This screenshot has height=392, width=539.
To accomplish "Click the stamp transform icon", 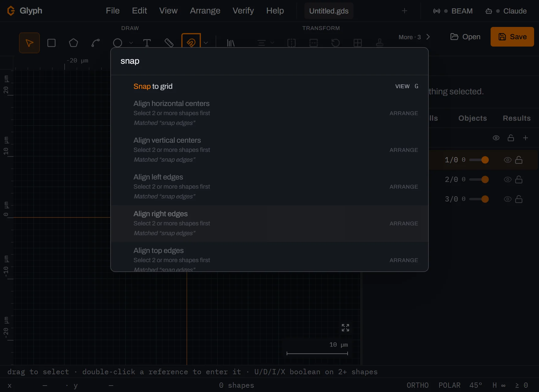I will pos(380,43).
